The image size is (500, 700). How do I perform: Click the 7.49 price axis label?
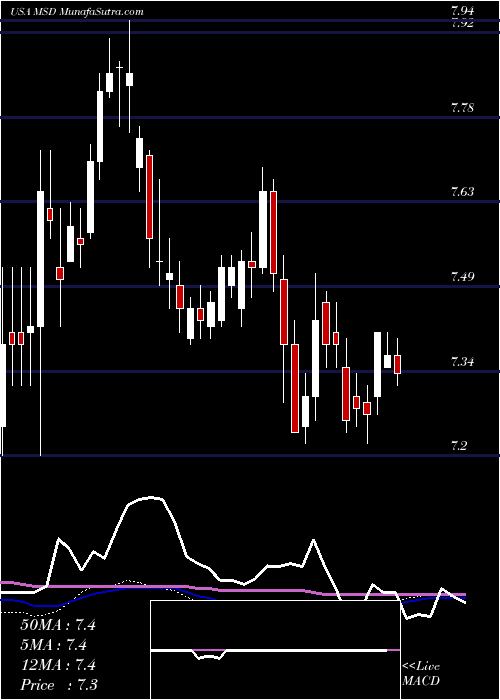pos(462,277)
